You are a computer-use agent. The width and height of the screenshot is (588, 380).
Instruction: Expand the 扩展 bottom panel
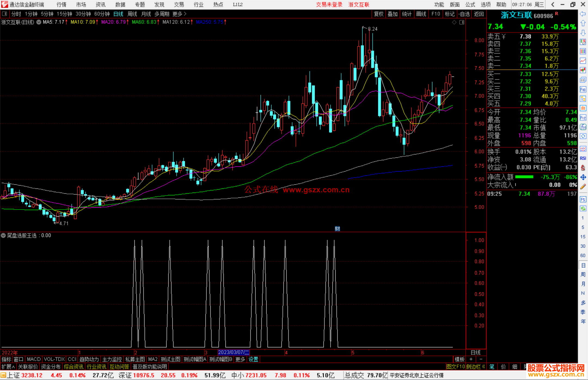(8, 367)
